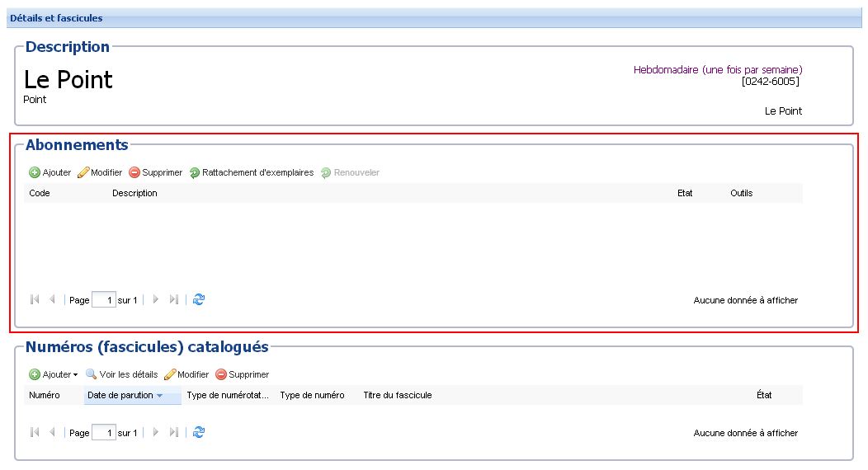Click the small Point subtitle under the title

tap(35, 100)
